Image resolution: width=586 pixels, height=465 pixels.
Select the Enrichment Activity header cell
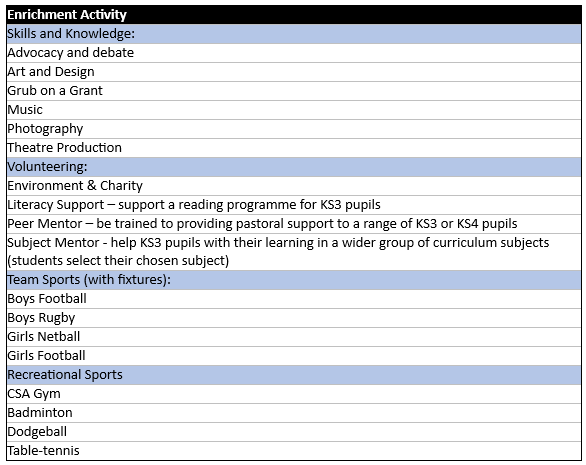[x=294, y=15]
